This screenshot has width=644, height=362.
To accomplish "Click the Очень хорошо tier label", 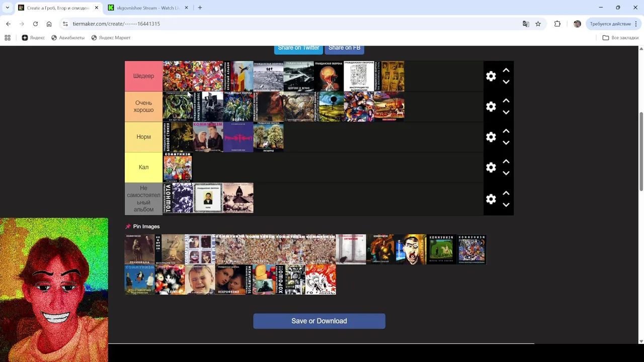I will point(143,107).
